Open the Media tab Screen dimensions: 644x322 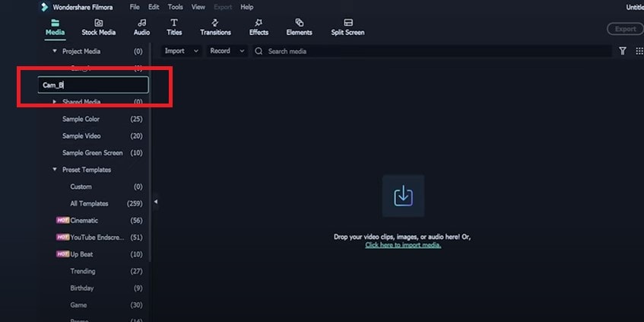coord(55,27)
